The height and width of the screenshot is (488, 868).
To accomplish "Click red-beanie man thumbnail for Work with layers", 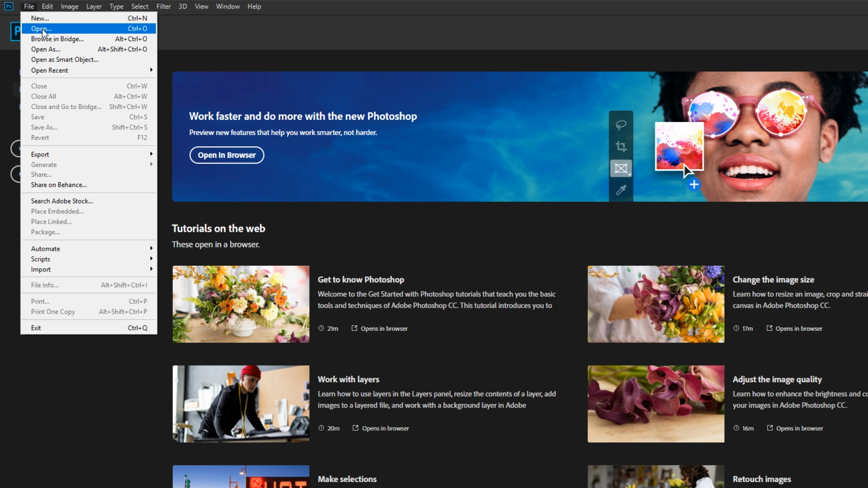I will [241, 404].
